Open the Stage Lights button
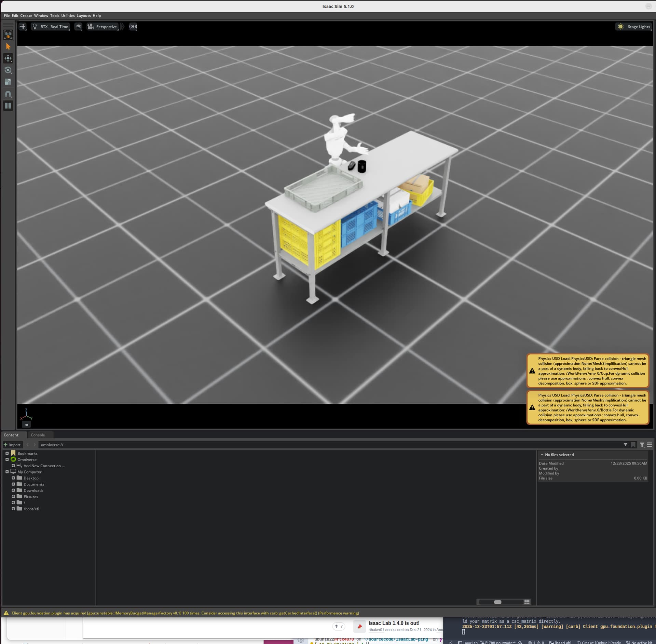656x644 pixels. [634, 27]
